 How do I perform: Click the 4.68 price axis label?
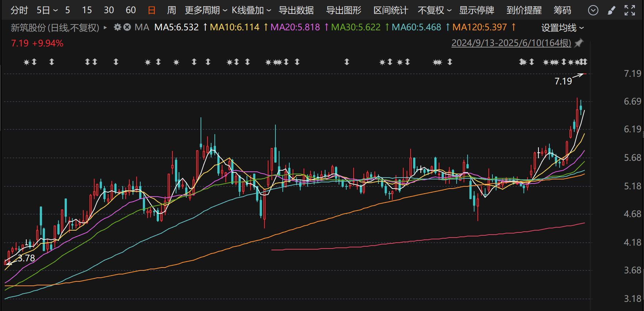point(632,214)
